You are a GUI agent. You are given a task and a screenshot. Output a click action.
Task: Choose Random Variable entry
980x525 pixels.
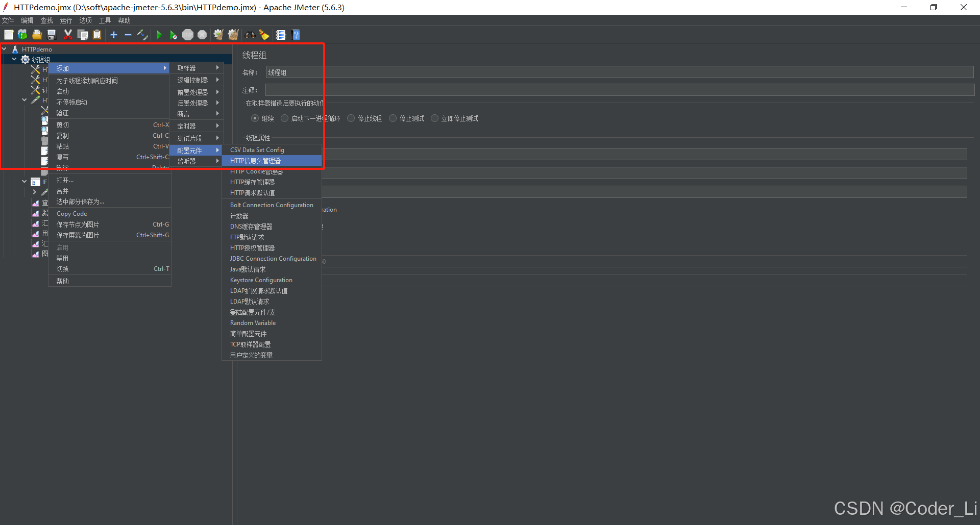(x=272, y=323)
